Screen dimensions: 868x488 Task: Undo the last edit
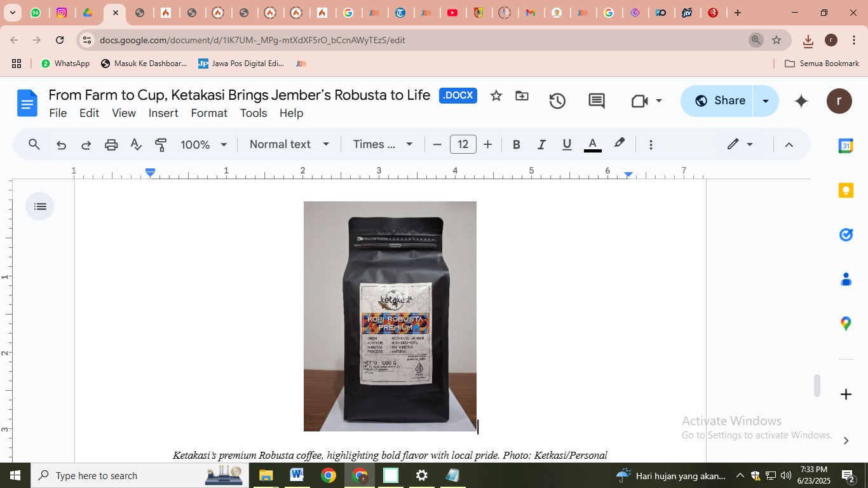point(61,145)
